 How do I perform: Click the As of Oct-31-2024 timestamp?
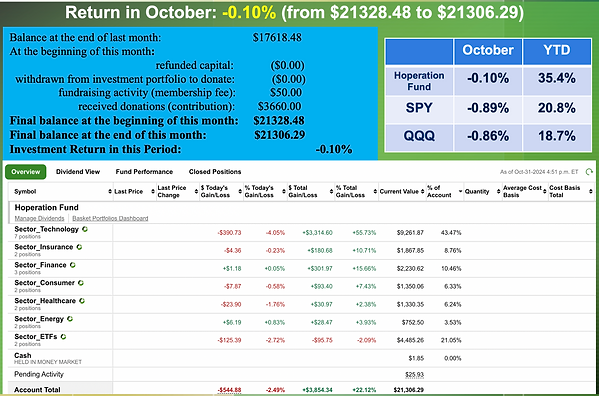539,172
